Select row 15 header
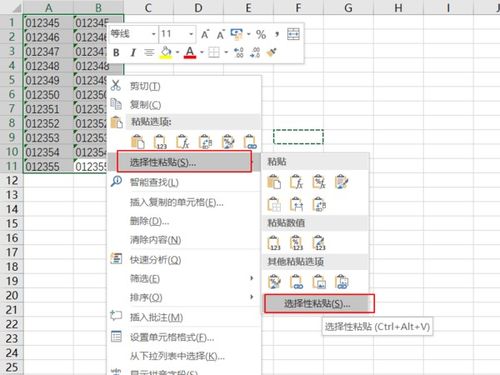The width and height of the screenshot is (500, 375). [12, 223]
